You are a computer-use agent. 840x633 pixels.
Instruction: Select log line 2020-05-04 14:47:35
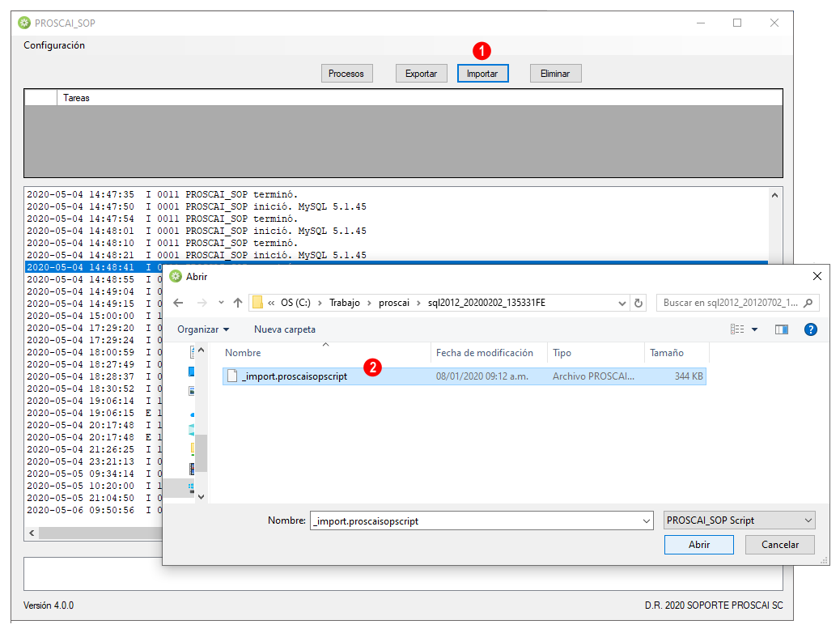(397, 194)
